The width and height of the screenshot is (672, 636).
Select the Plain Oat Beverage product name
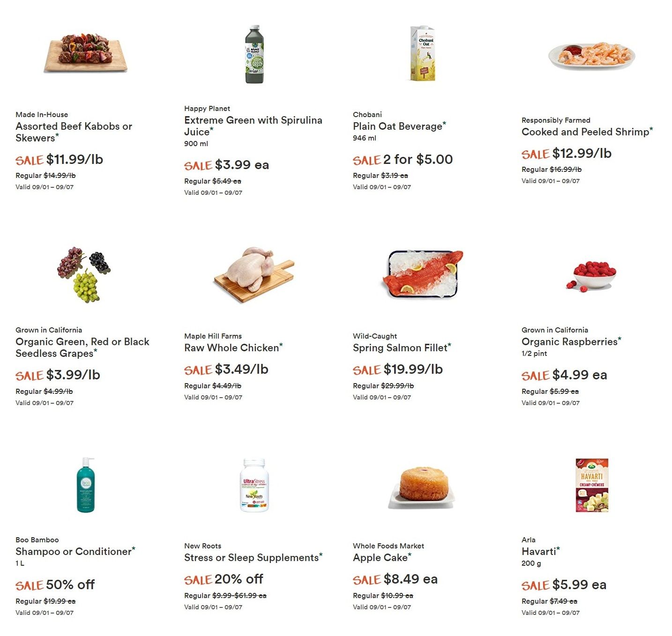coord(398,126)
